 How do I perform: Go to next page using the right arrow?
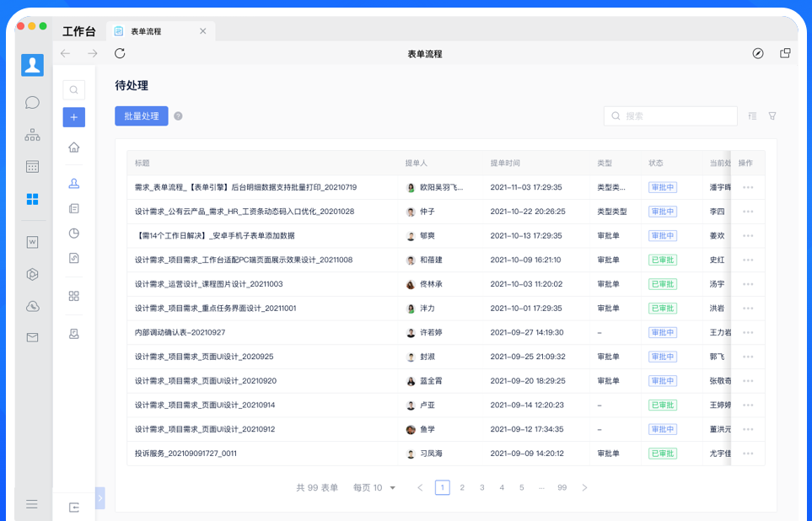[x=584, y=488]
